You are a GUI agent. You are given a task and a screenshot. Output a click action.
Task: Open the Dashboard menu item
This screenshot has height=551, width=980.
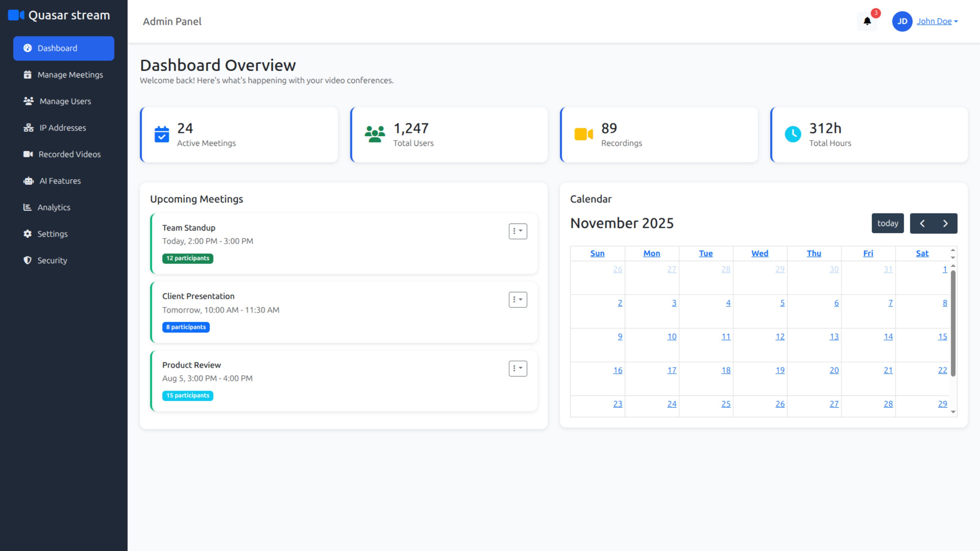(63, 48)
